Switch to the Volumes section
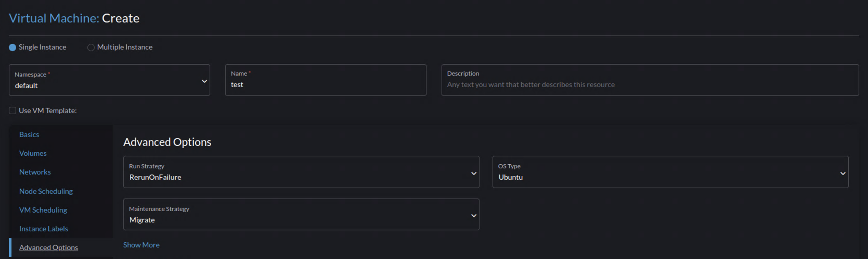The image size is (868, 259). (33, 153)
